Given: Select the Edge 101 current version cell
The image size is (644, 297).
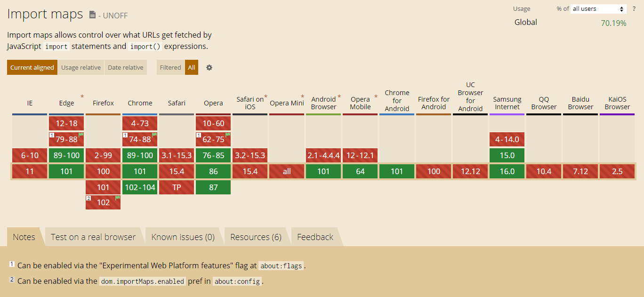Looking at the screenshot, I should coord(66,171).
